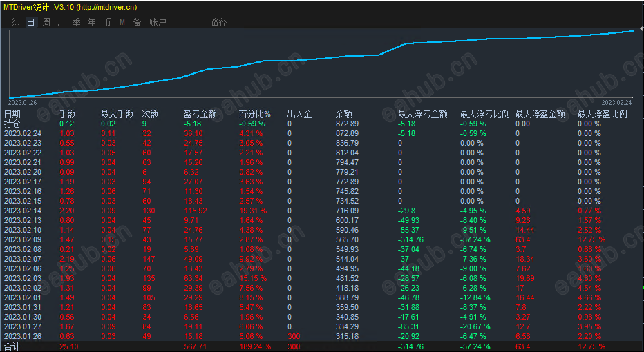Select date cell 2023.02.16
Image resolution: width=644 pixels, height=352 pixels.
(23, 191)
